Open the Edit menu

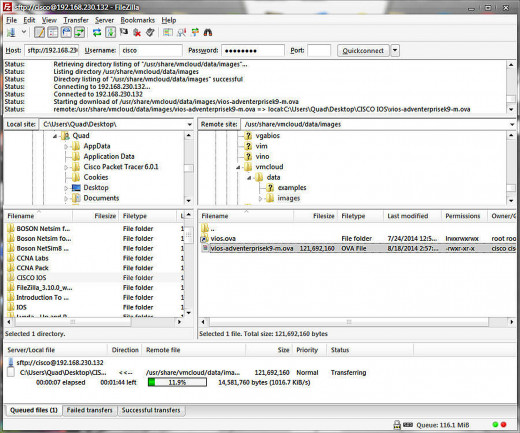pos(29,20)
